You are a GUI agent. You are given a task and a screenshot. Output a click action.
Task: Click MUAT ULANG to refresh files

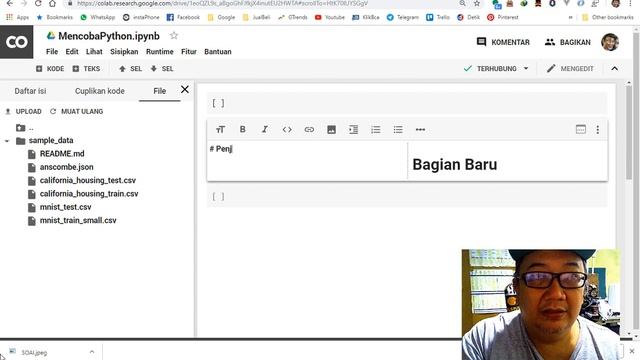coord(76,111)
